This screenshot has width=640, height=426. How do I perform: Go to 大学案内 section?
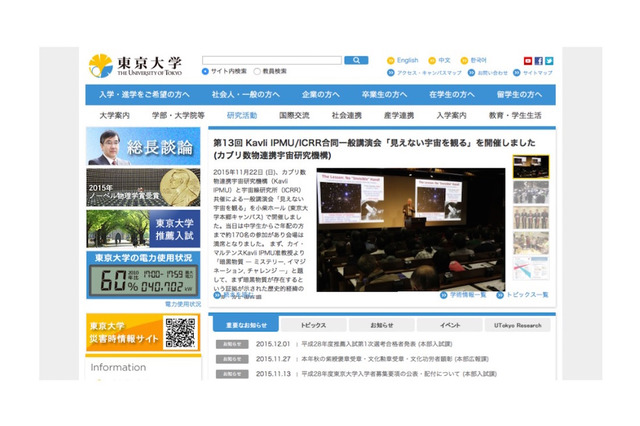pos(115,115)
